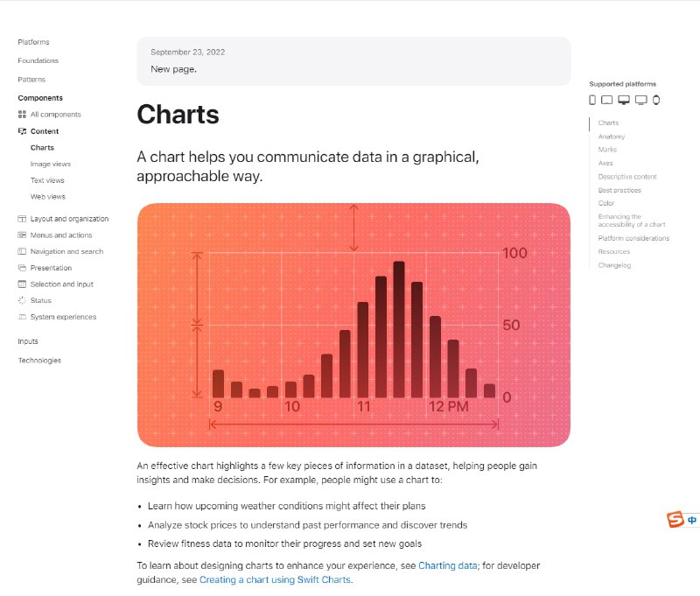Click the All components grid icon

point(22,115)
